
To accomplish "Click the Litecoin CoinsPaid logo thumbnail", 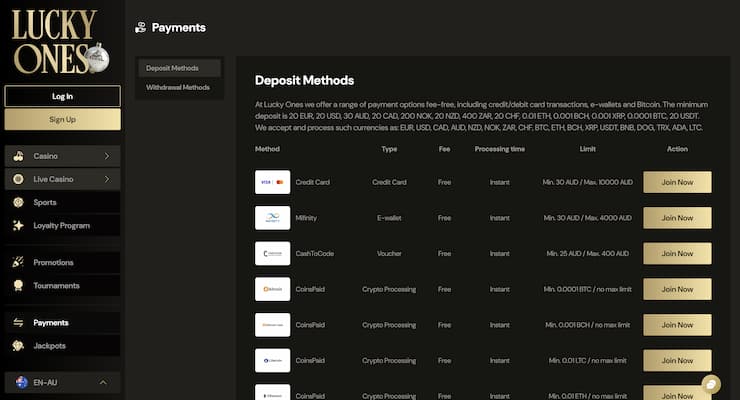I will click(273, 360).
